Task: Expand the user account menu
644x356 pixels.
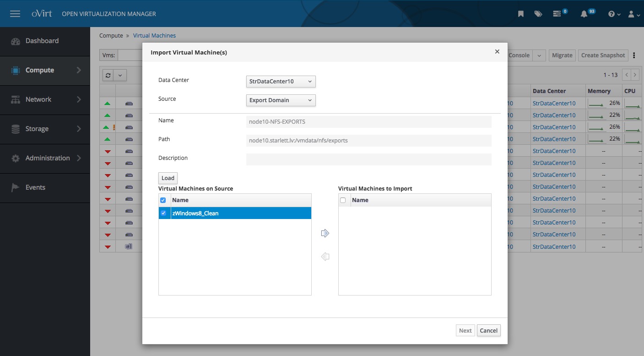Action: point(633,14)
